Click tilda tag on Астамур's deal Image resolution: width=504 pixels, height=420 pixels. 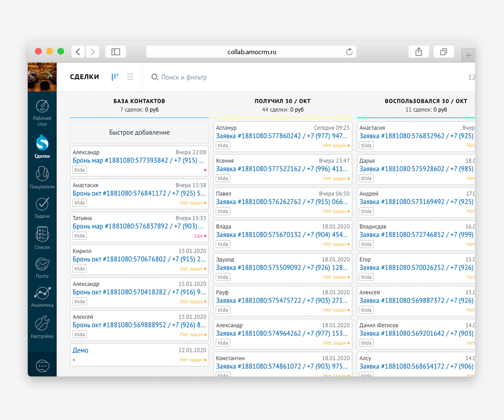(x=223, y=145)
